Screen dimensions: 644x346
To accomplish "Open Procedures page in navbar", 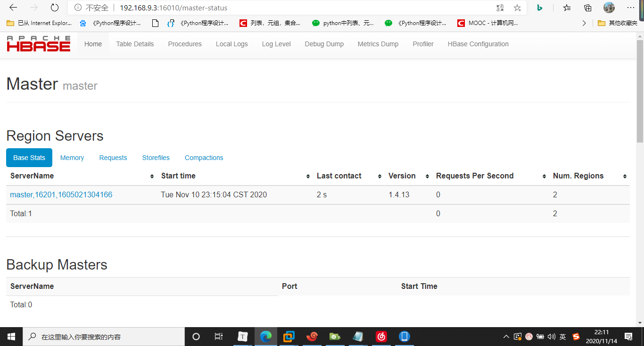I will [185, 44].
